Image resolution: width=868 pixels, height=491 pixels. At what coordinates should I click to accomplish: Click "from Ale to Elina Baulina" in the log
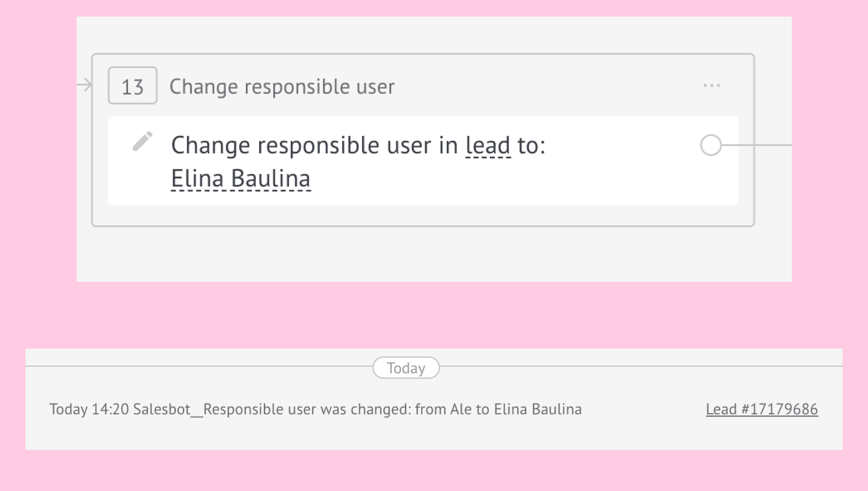click(498, 409)
